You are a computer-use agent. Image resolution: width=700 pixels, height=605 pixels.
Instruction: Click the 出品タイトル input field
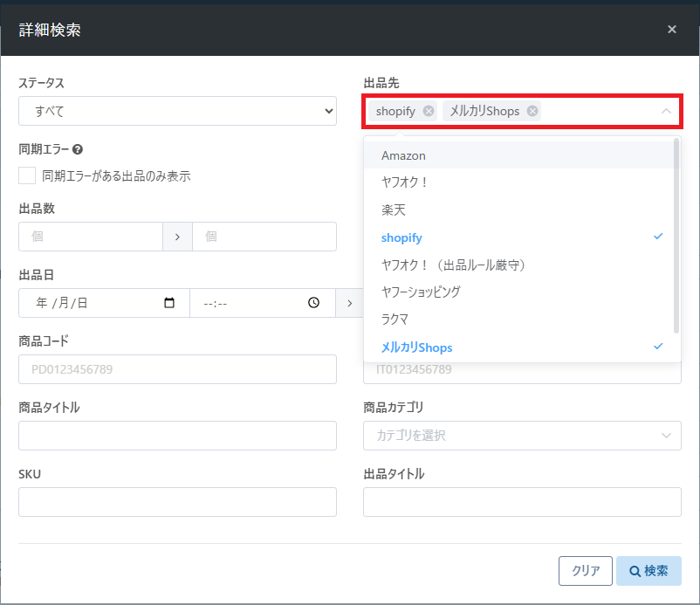[x=522, y=502]
